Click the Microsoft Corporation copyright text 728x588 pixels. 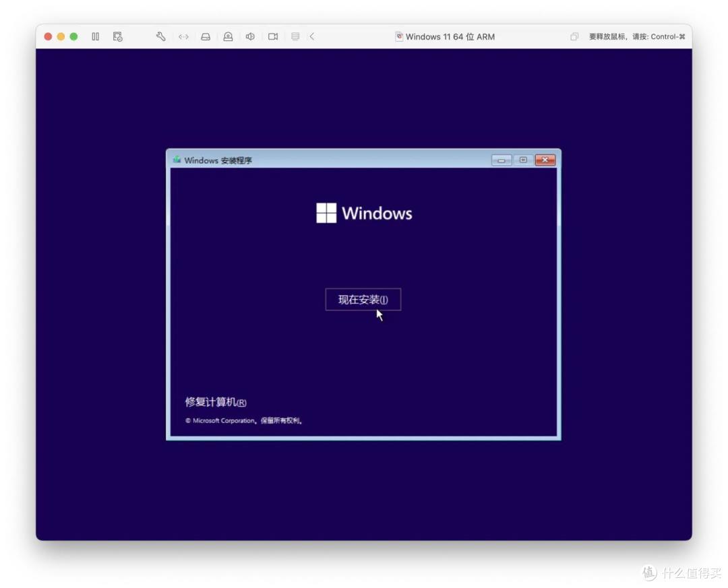244,420
